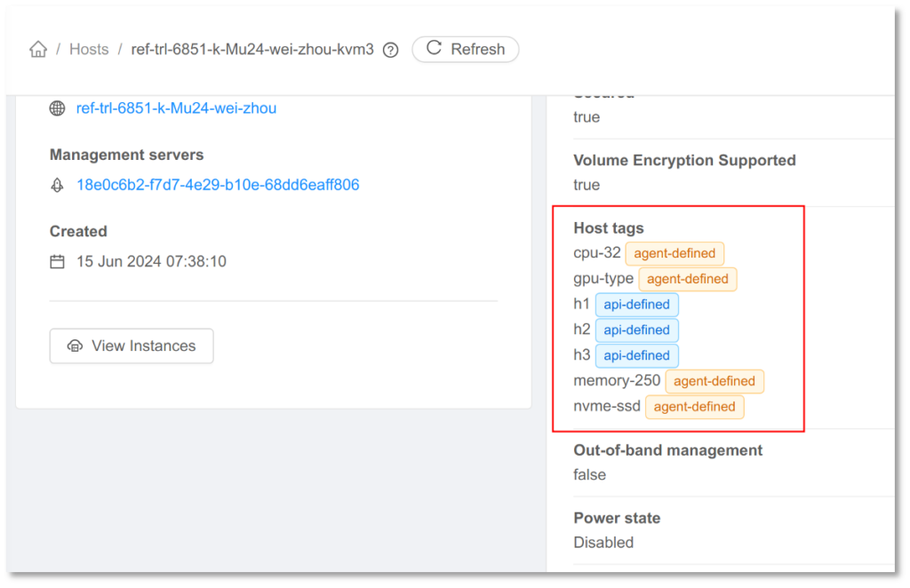The width and height of the screenshot is (910, 588).
Task: Click the agent-defined badge beside nvme-ssd
Action: [x=694, y=407]
